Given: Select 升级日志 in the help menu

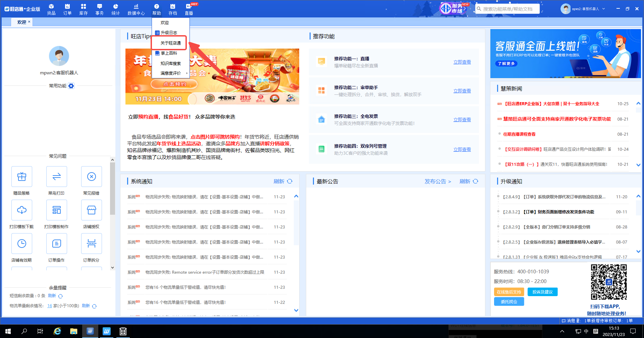Looking at the screenshot, I should (171, 33).
